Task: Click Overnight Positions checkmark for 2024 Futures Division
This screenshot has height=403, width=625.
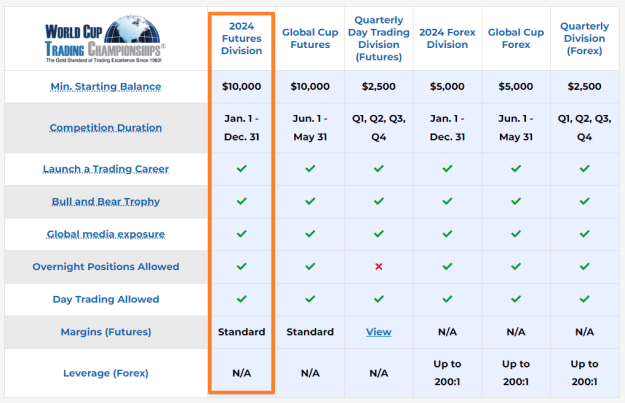Action: [x=242, y=266]
